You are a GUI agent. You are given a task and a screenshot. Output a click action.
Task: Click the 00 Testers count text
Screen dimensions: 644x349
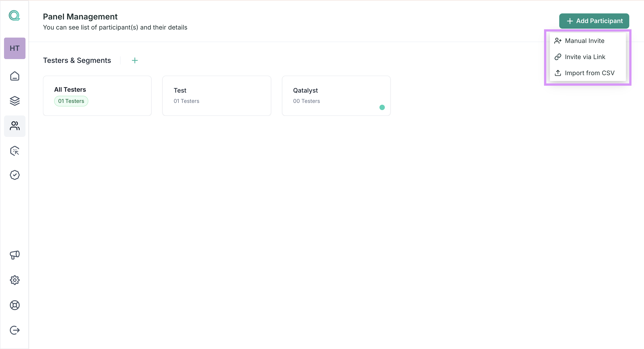307,101
